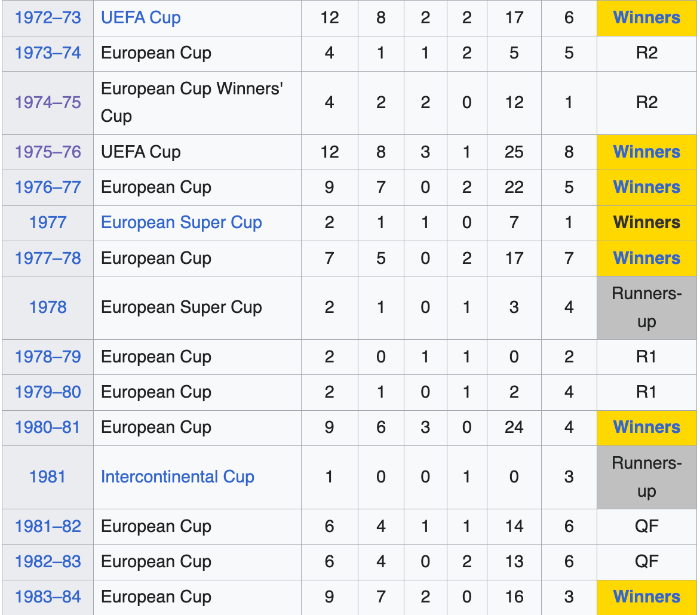700x615 pixels.
Task: Click Winners link in 1976–77 row
Action: click(646, 187)
